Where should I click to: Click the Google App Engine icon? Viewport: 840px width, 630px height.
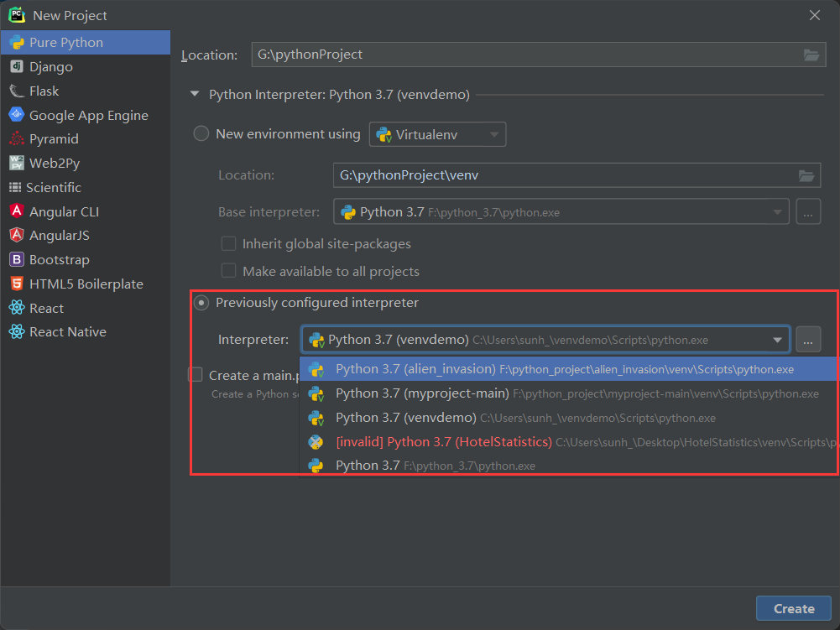pos(17,115)
